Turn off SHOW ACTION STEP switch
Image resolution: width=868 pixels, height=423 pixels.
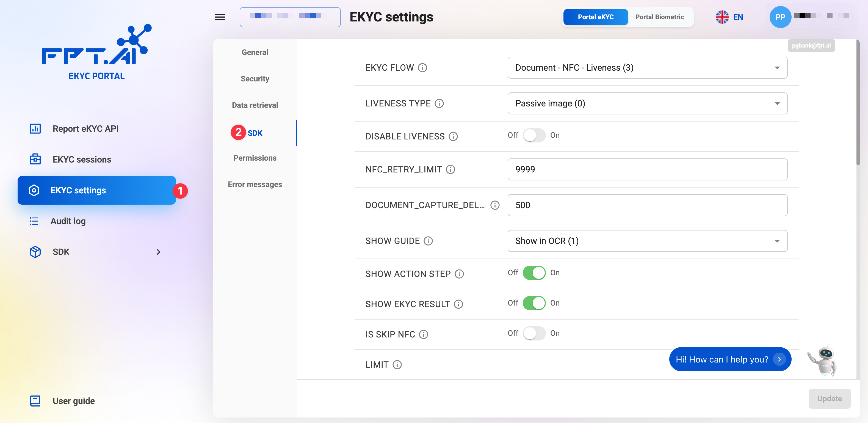point(534,273)
